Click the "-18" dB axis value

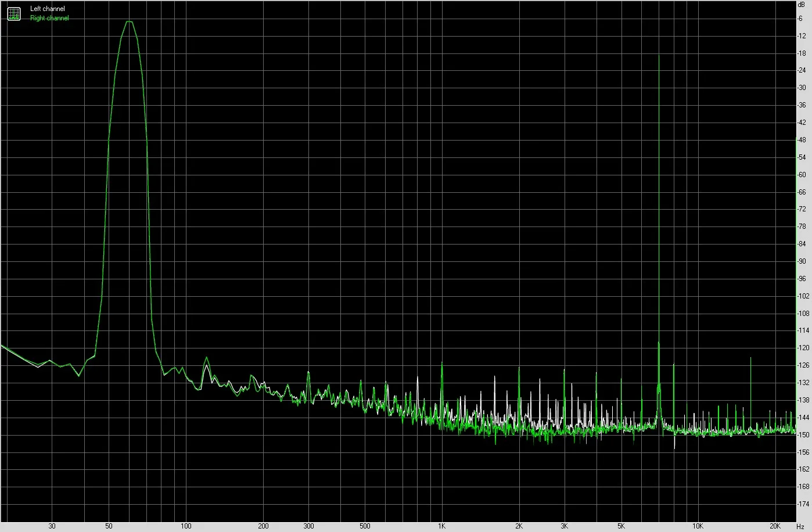[802, 53]
